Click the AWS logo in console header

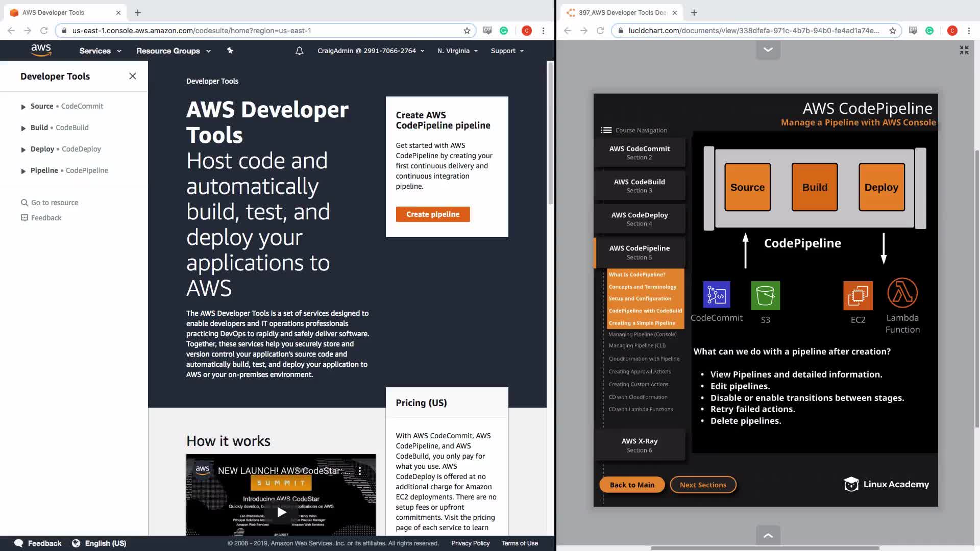pyautogui.click(x=41, y=50)
